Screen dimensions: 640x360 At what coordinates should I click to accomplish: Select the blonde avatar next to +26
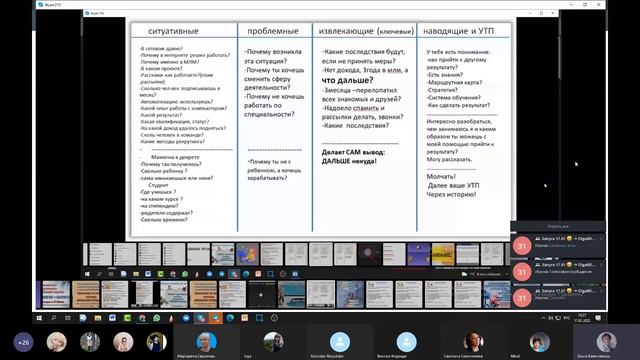[x=56, y=342]
